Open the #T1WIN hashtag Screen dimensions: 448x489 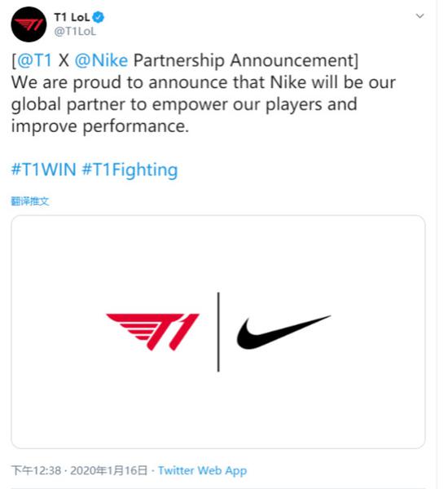44,170
